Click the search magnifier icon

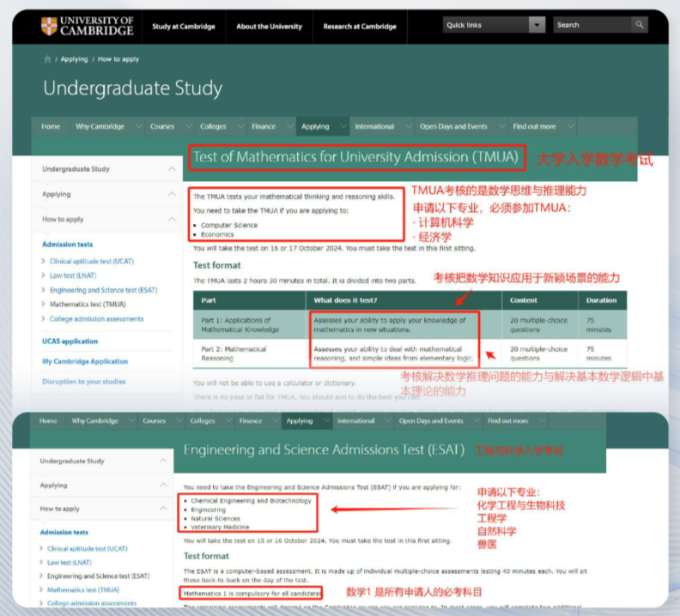tap(640, 25)
